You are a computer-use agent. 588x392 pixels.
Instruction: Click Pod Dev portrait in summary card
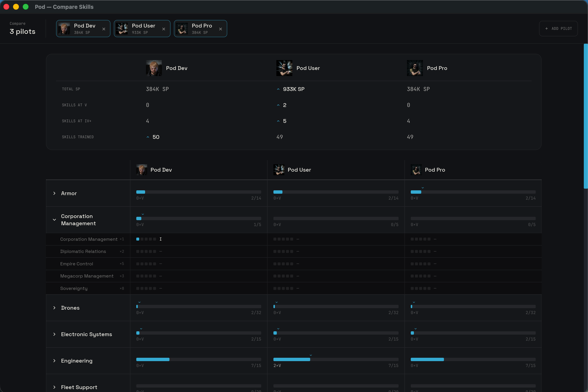[x=154, y=68]
